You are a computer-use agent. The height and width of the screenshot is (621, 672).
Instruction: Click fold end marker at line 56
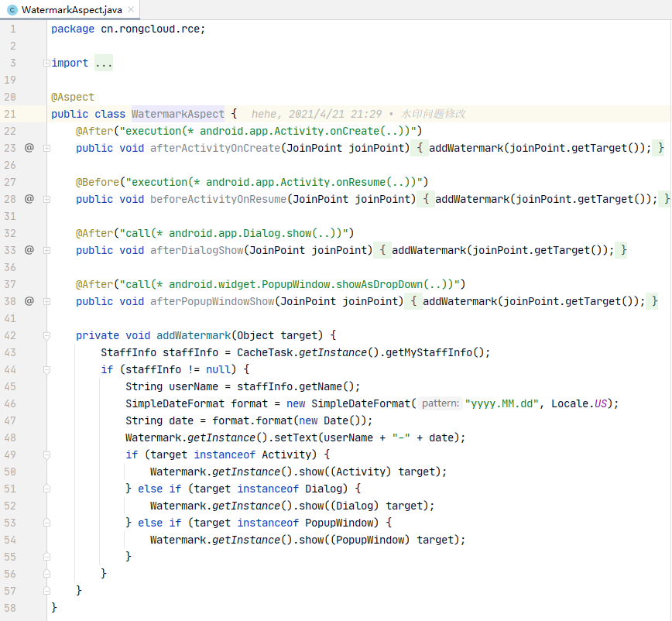pyautogui.click(x=46, y=574)
